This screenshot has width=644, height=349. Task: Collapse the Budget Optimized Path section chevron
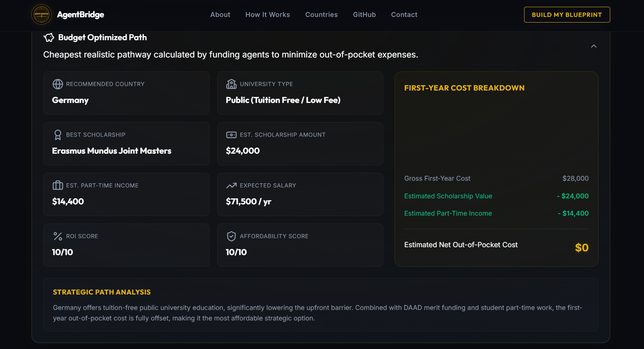(x=594, y=46)
